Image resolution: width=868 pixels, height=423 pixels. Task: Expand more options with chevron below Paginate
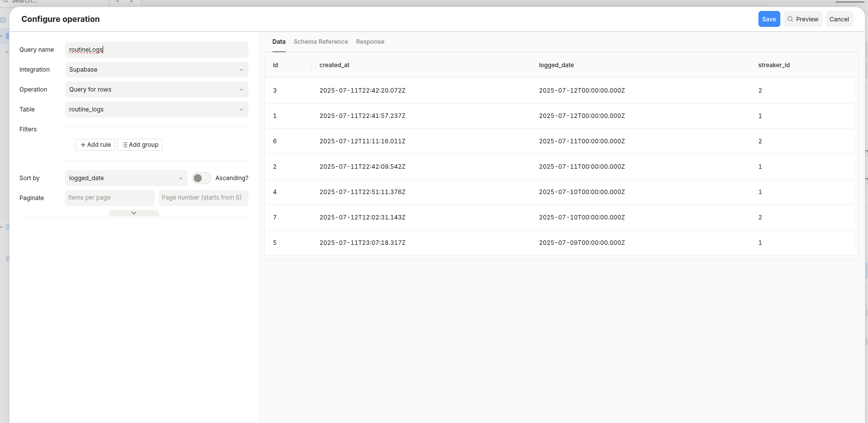pyautogui.click(x=134, y=213)
